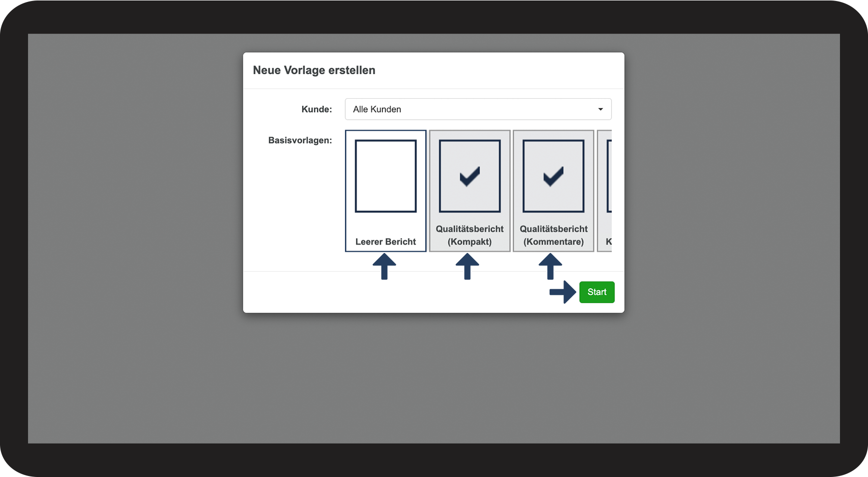
Task: Choose Qualitätsbericht (Kompakt) template tile
Action: click(470, 191)
